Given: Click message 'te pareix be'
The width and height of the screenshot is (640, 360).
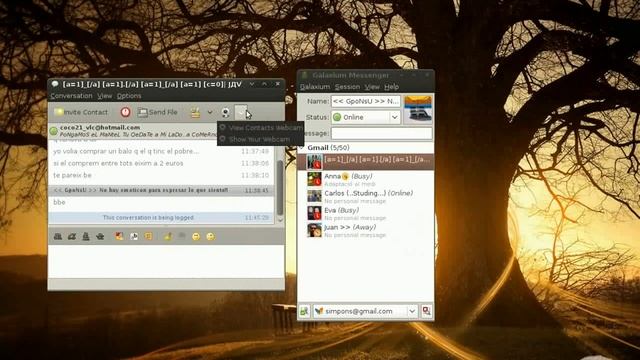Looking at the screenshot, I should click(x=72, y=175).
